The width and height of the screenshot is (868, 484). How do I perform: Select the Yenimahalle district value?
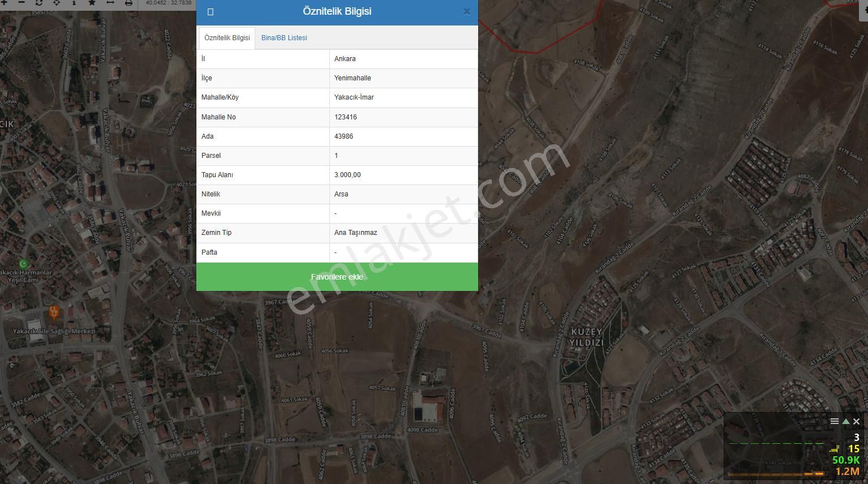click(x=403, y=78)
